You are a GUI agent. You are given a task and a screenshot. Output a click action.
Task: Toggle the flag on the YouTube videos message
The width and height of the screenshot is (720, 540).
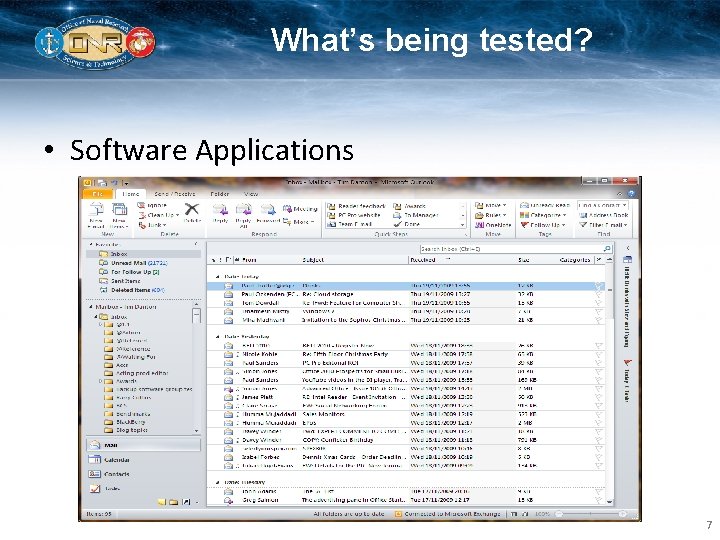598,380
